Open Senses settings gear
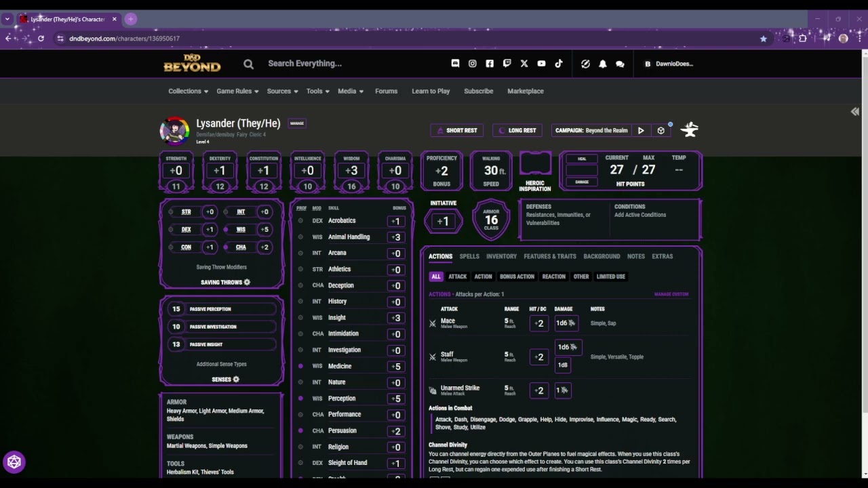868x488 pixels. [236, 379]
